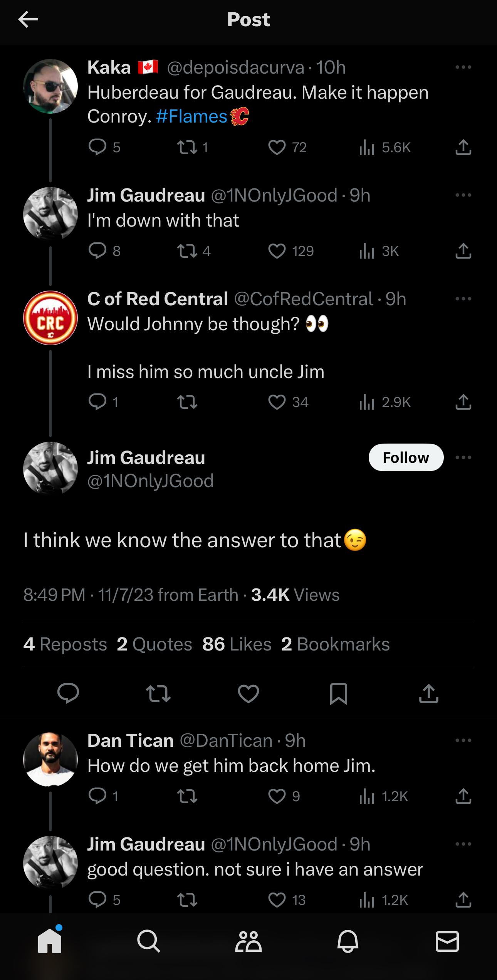This screenshot has width=497, height=980.
Task: Open more options on Kaka's post
Action: pyautogui.click(x=463, y=67)
